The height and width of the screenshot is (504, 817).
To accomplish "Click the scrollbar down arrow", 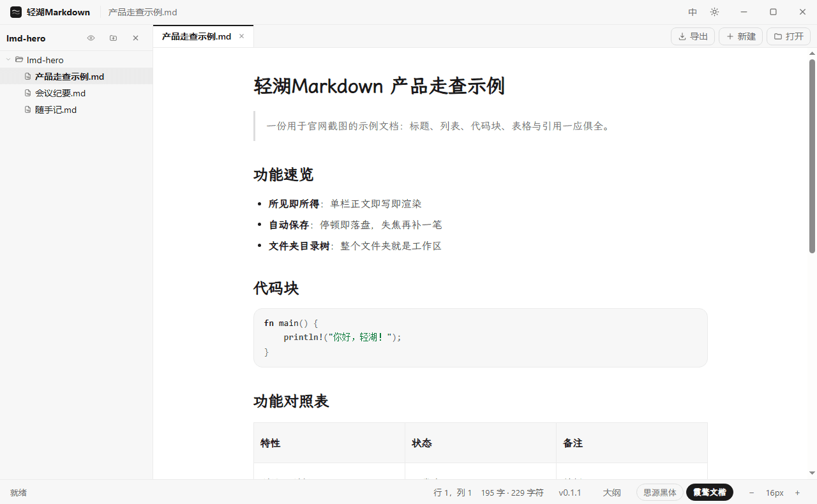I will (812, 473).
